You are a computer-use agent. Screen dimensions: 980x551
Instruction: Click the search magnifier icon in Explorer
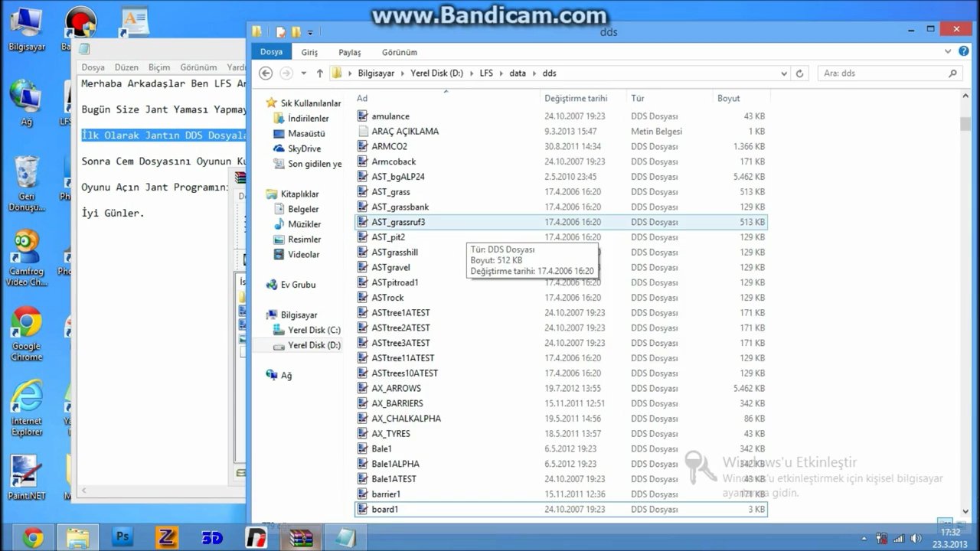pos(952,73)
